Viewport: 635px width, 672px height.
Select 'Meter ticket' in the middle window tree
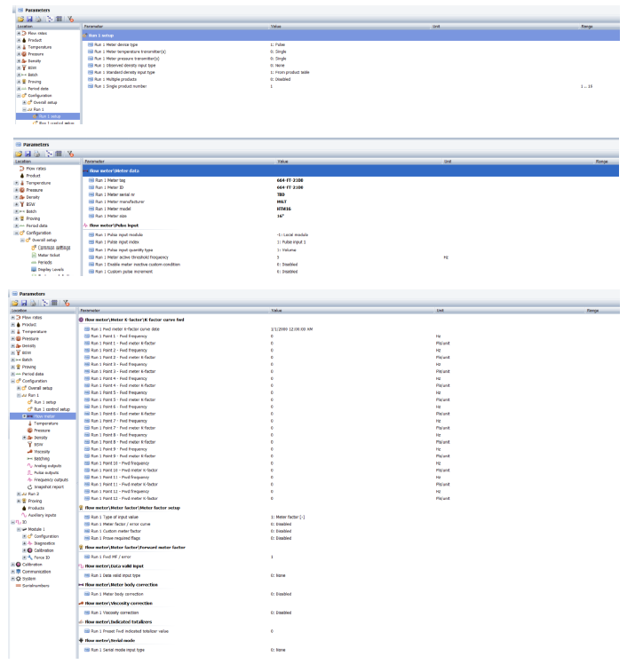[x=49, y=255]
